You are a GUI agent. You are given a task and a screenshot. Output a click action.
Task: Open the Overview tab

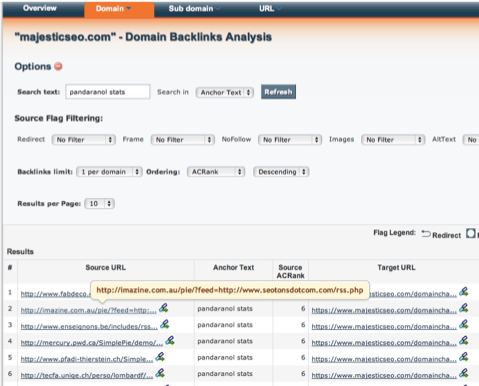(x=40, y=8)
